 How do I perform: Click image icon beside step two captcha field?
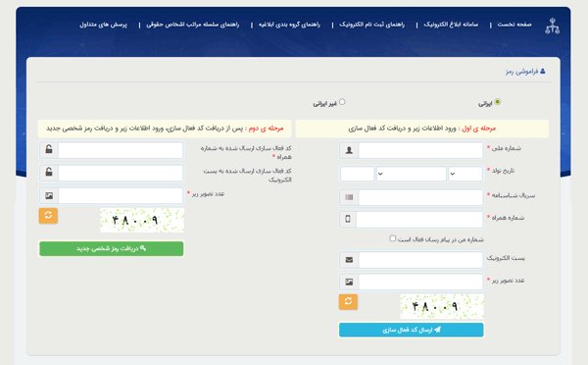coord(49,195)
